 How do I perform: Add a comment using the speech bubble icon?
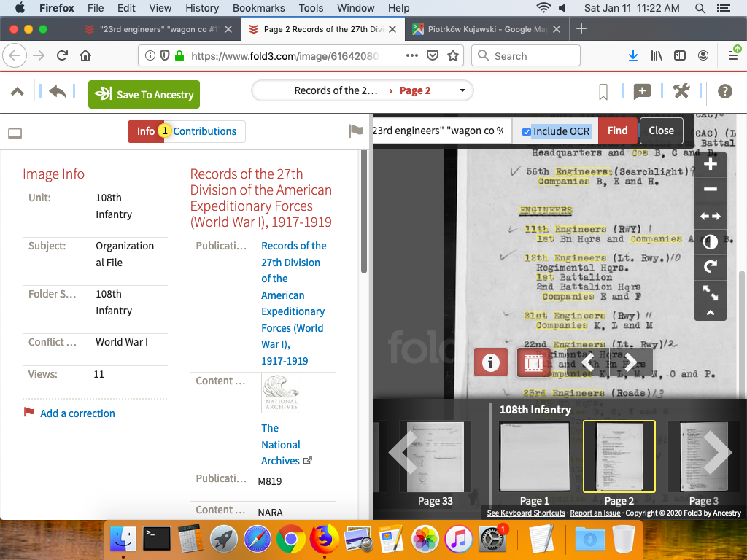(642, 92)
